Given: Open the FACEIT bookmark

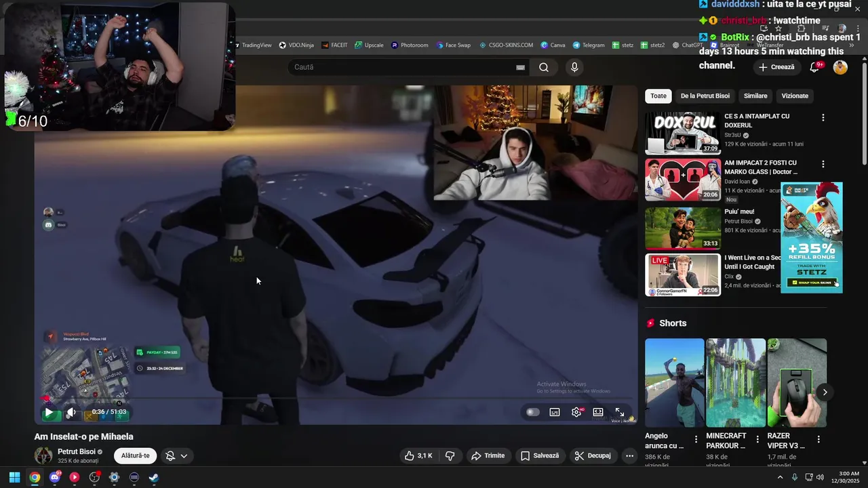Looking at the screenshot, I should (334, 45).
